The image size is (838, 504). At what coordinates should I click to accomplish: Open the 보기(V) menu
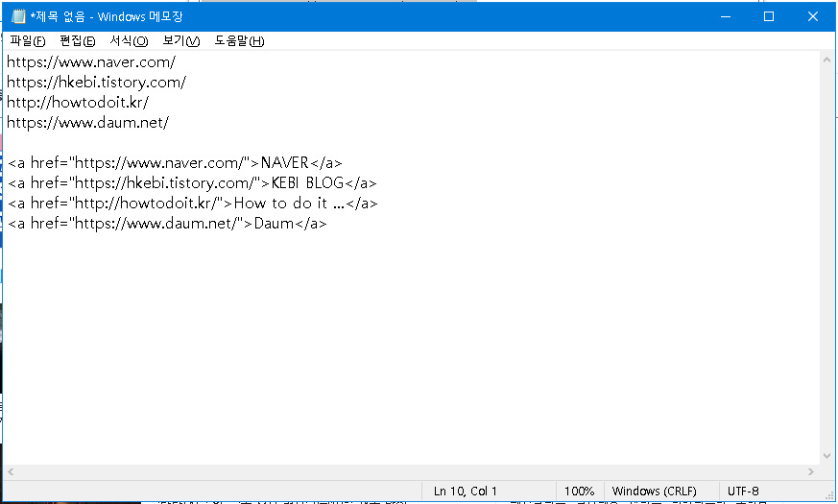pyautogui.click(x=181, y=40)
